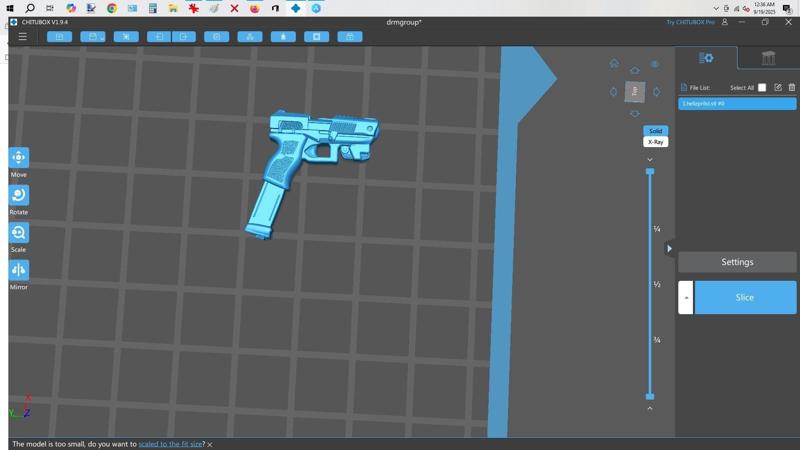Click the Slice button
Screen dimensions: 800x450
point(745,297)
